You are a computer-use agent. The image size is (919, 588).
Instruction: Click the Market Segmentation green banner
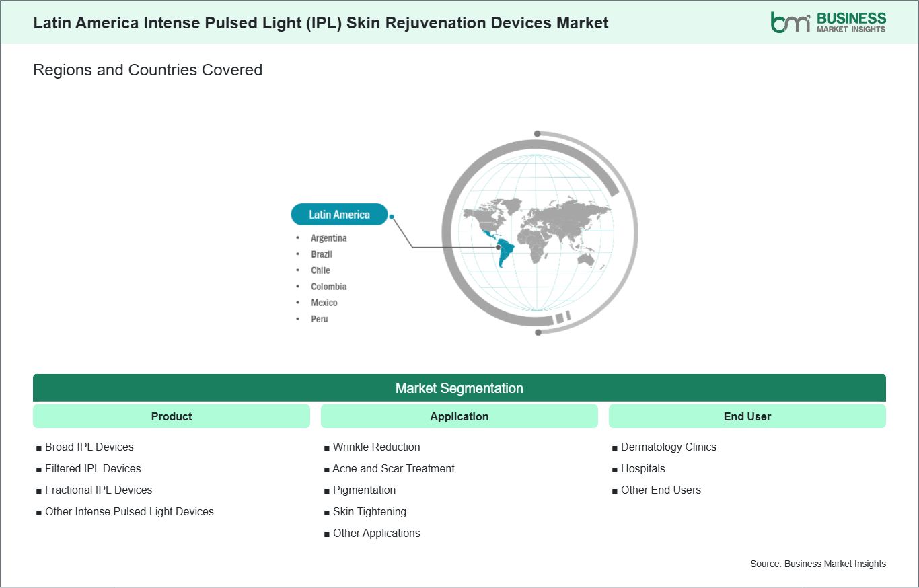(459, 388)
